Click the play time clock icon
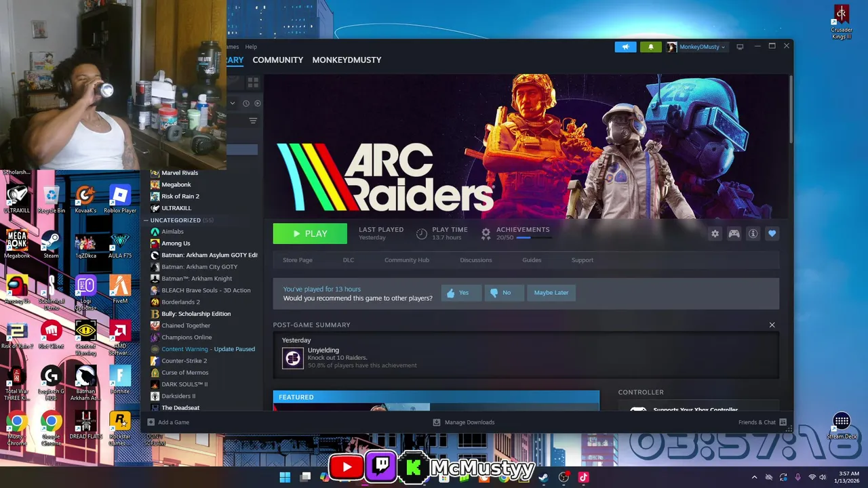The width and height of the screenshot is (868, 488). (422, 233)
